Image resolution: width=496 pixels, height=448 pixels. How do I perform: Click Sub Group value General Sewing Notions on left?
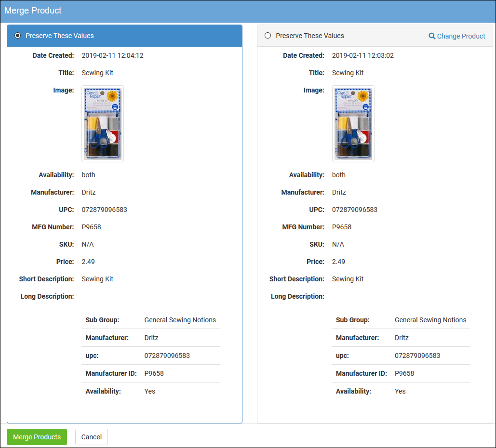(179, 319)
